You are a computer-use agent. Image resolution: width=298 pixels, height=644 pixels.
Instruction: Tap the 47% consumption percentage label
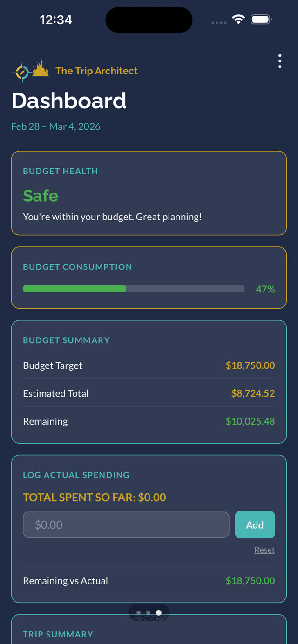(265, 289)
